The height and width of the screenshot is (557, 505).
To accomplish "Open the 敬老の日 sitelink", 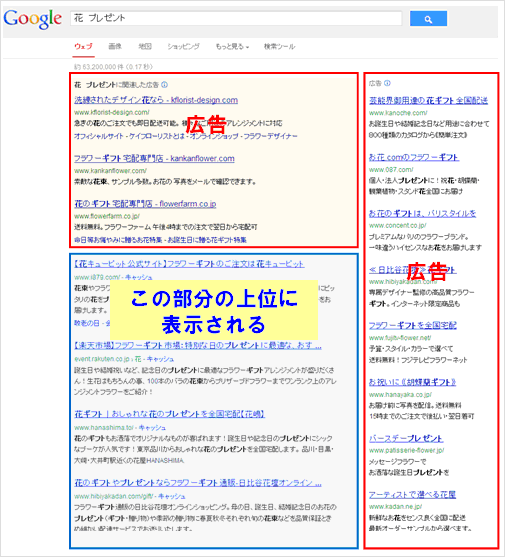I will pos(87,323).
